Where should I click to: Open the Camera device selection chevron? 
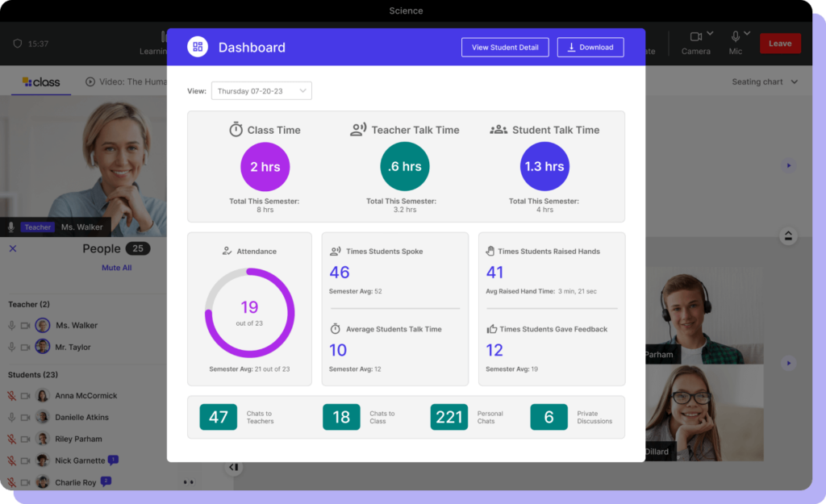point(708,32)
